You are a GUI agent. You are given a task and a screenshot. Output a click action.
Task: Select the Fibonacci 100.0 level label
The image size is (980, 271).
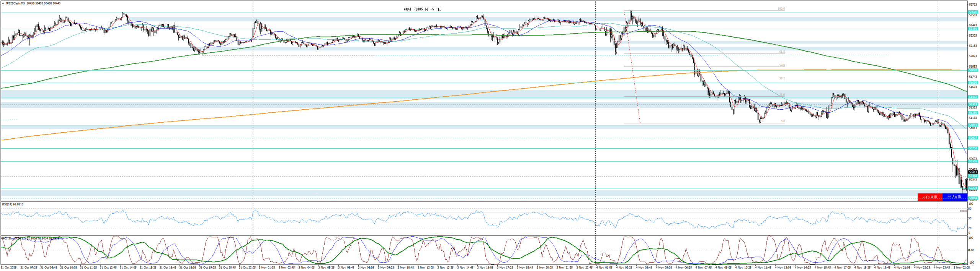coord(781,9)
